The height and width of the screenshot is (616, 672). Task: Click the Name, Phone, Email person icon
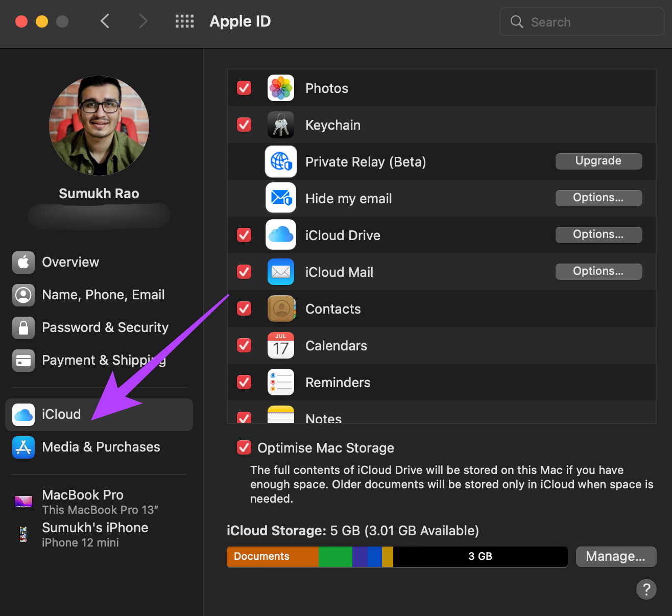pos(23,295)
